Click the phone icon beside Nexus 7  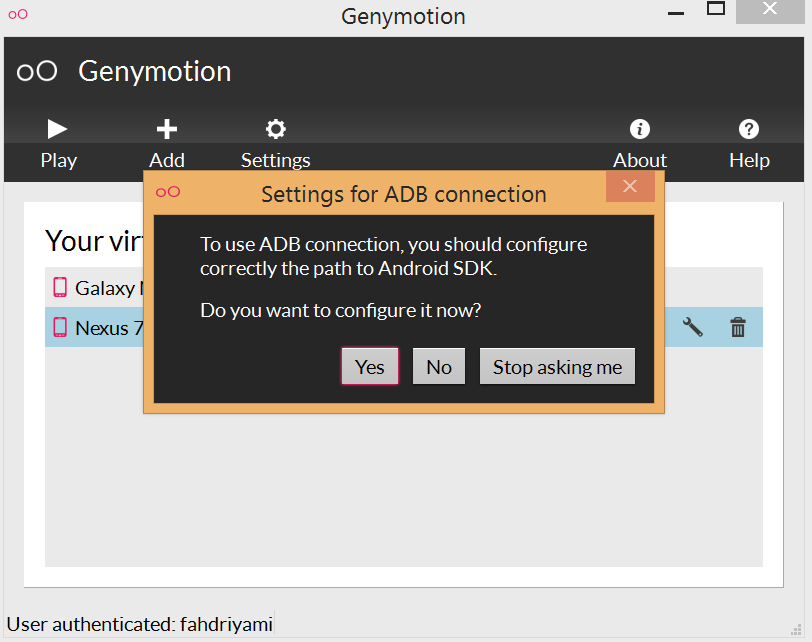60,327
